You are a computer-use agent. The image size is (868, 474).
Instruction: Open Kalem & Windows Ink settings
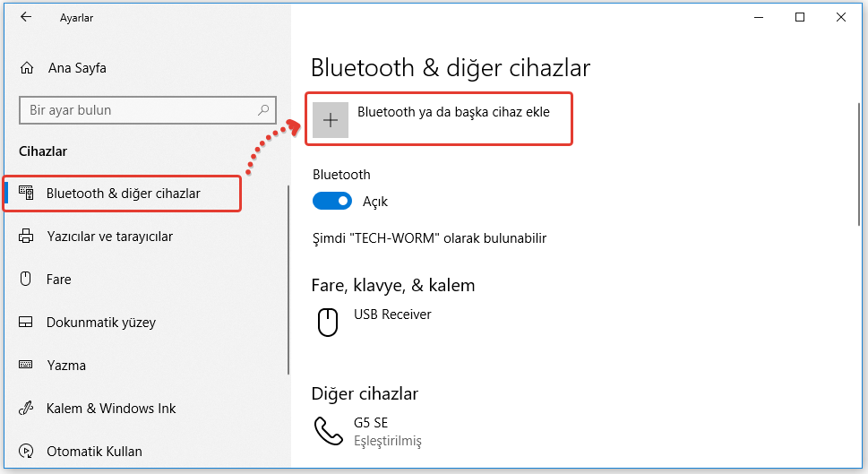tap(111, 409)
